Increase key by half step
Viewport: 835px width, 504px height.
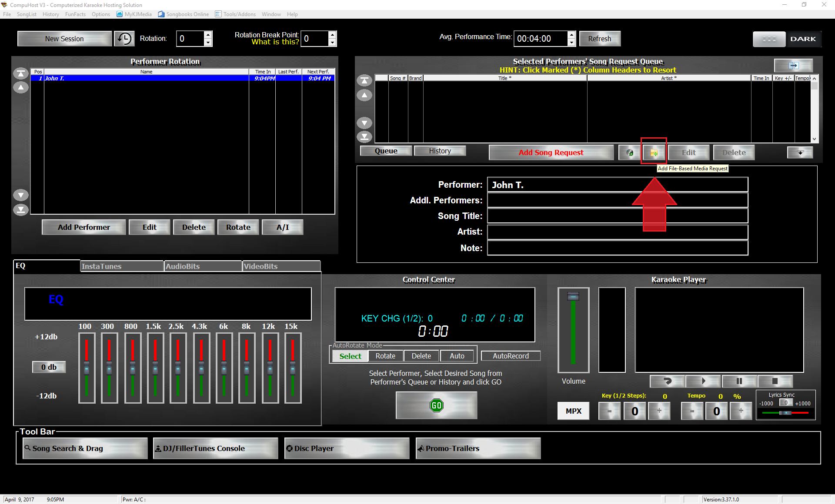click(659, 411)
